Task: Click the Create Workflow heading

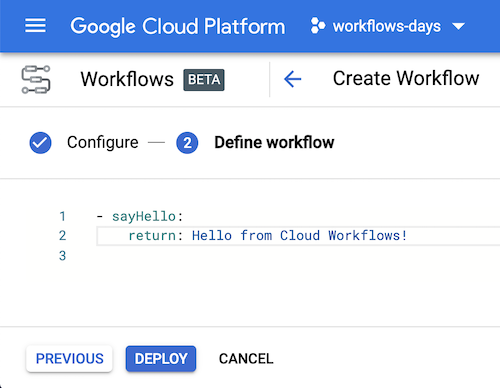Action: (x=406, y=79)
